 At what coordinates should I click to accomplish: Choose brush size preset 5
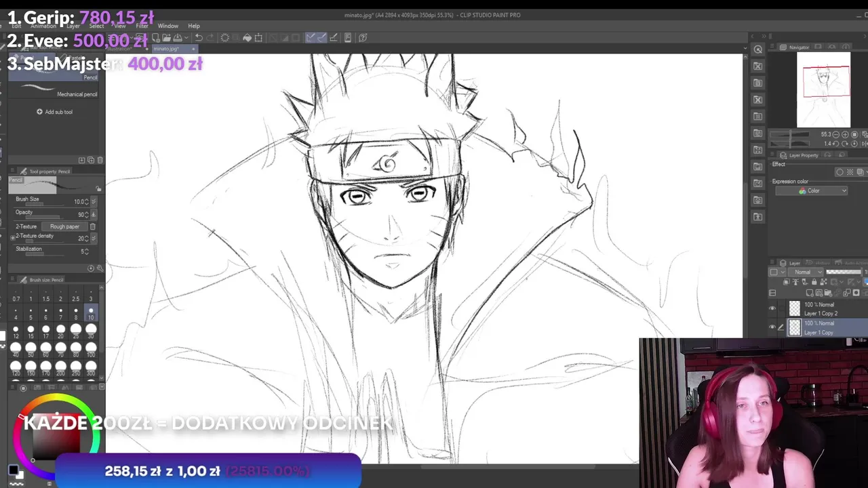(x=31, y=313)
